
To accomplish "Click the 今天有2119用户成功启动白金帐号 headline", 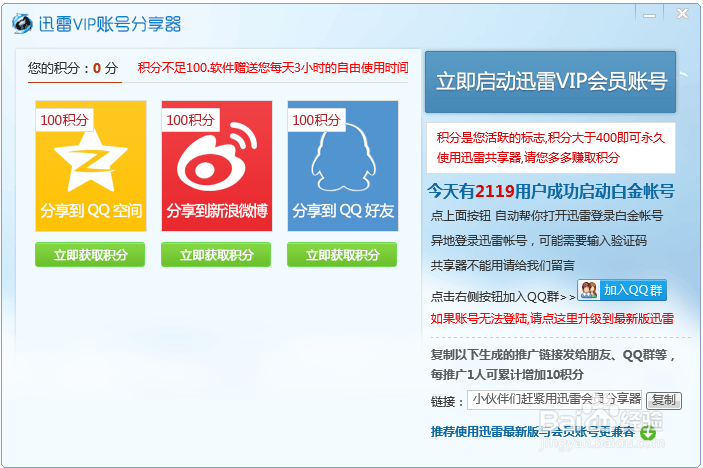I will pyautogui.click(x=551, y=191).
